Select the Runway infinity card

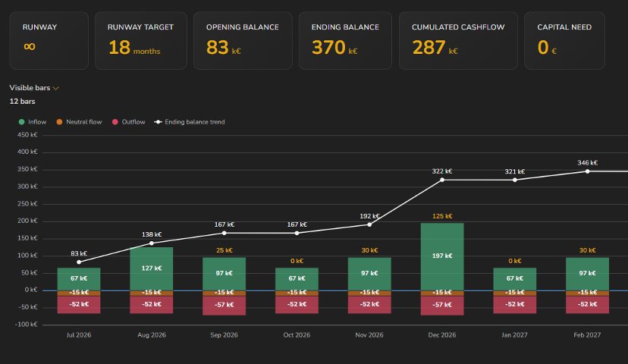(x=49, y=40)
